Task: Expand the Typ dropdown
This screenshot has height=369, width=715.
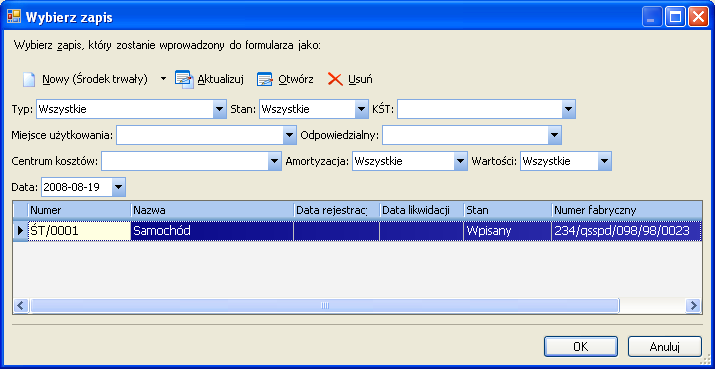Action: click(x=220, y=109)
